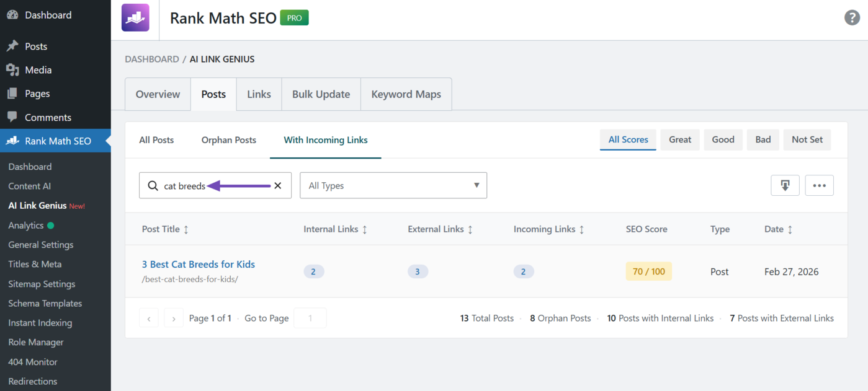This screenshot has height=391, width=868.
Task: Click the Go to Page number field
Action: (310, 319)
